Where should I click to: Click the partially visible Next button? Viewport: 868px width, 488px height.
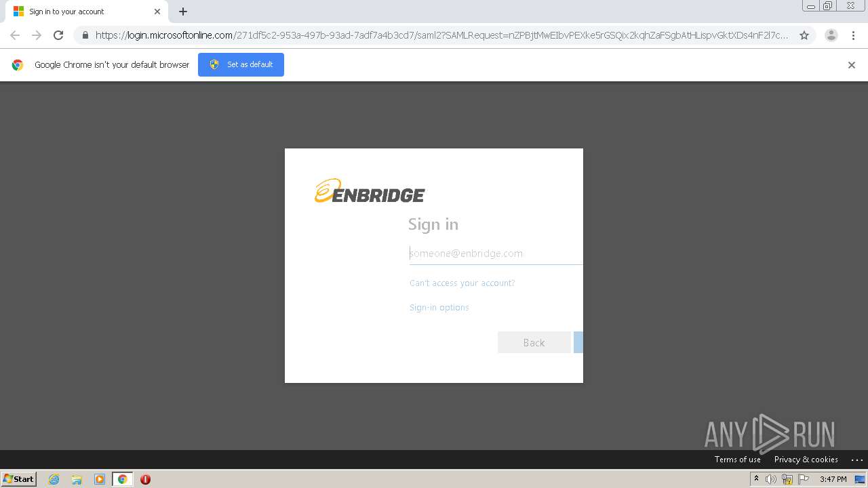(578, 343)
